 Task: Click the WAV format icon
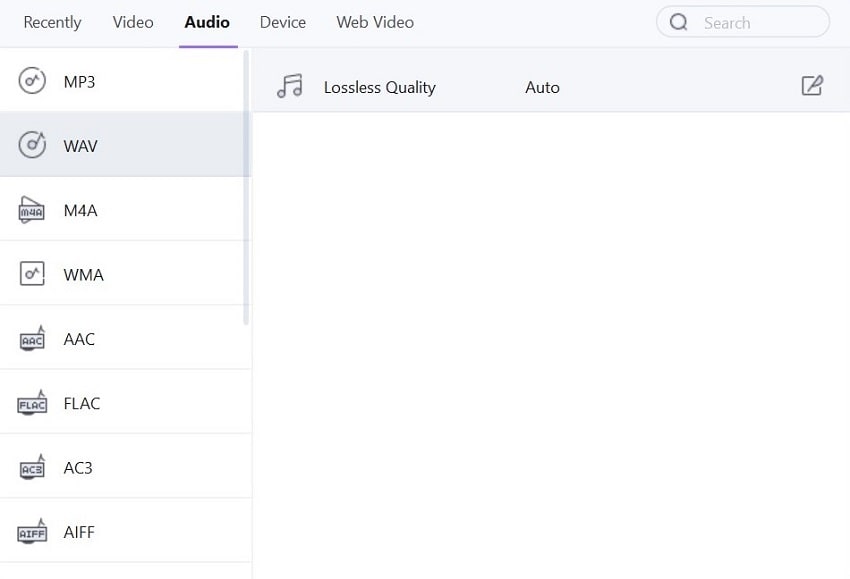[33, 145]
